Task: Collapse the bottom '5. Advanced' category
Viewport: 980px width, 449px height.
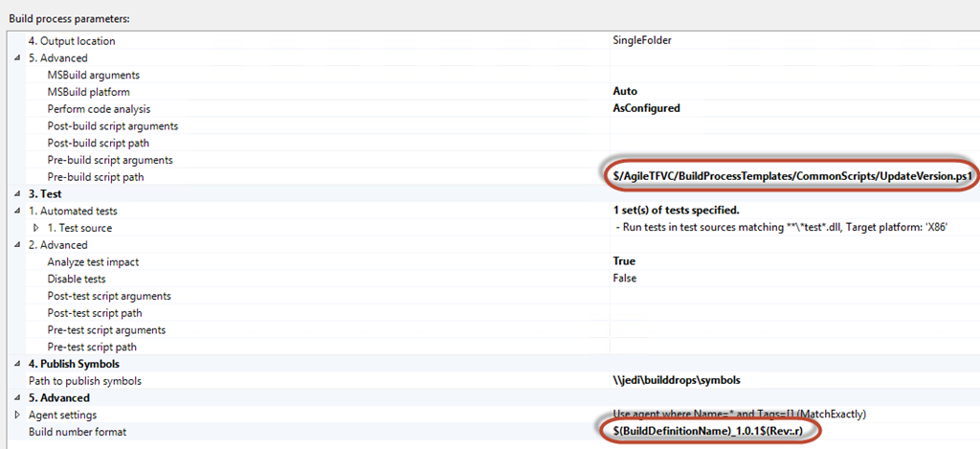Action: [19, 397]
